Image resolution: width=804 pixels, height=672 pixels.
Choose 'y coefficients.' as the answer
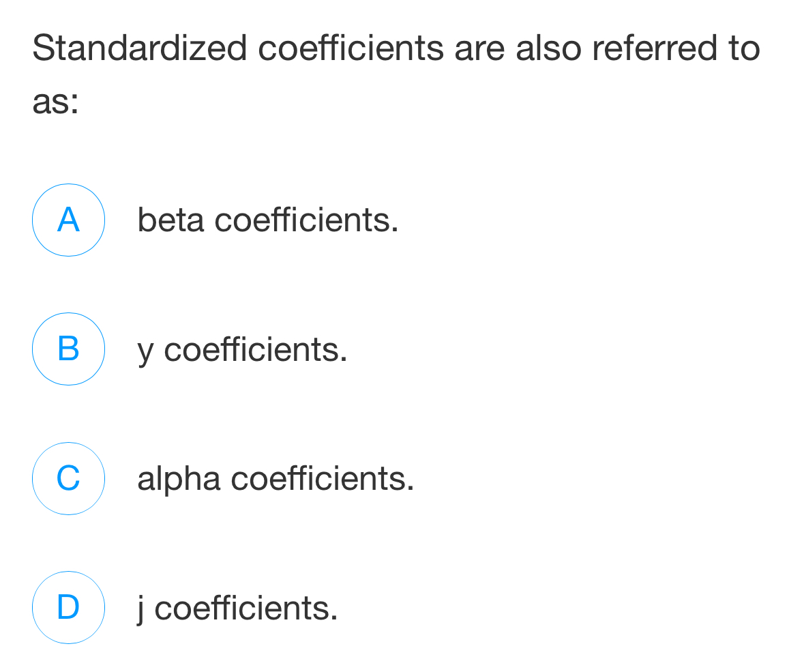(242, 349)
